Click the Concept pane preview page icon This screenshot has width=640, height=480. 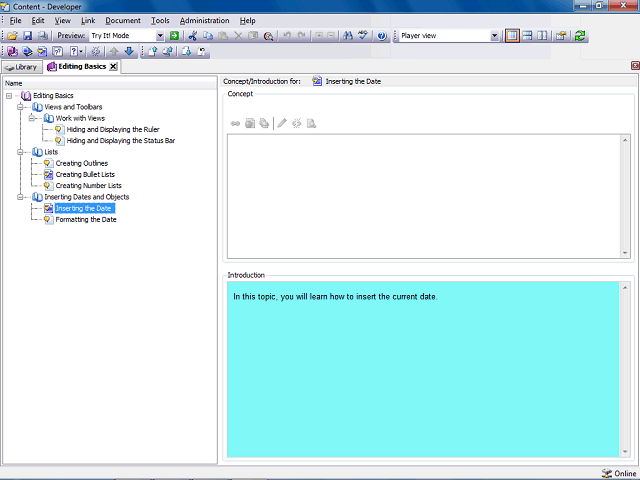pos(311,123)
